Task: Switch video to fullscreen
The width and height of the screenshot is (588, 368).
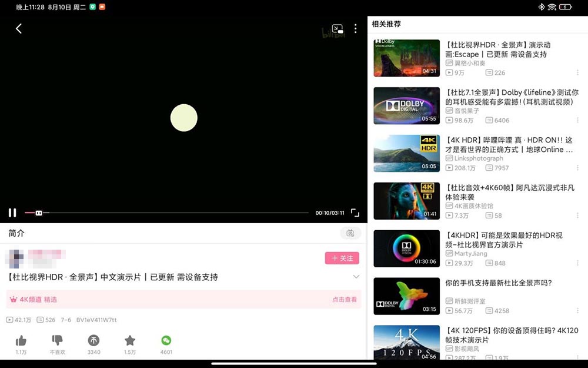Action: click(x=355, y=213)
